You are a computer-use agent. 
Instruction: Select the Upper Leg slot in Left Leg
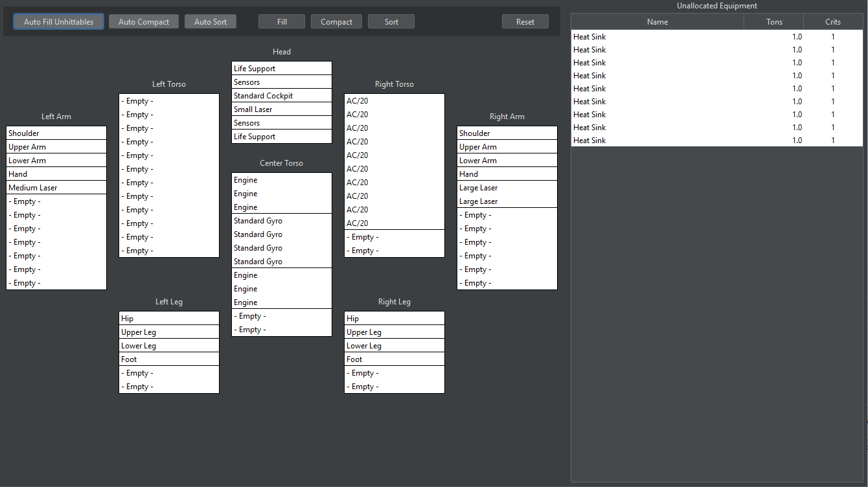coord(169,332)
